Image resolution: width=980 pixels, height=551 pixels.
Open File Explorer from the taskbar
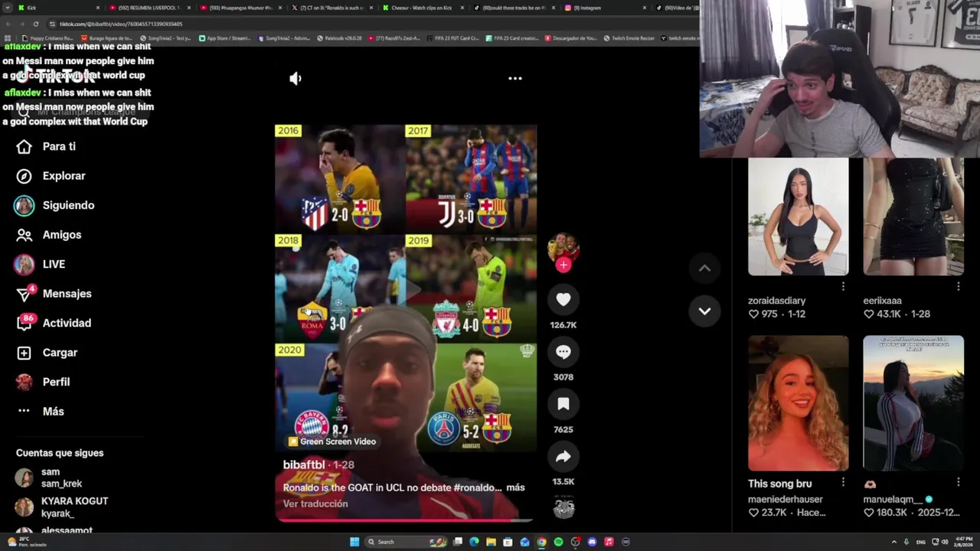coord(491,542)
